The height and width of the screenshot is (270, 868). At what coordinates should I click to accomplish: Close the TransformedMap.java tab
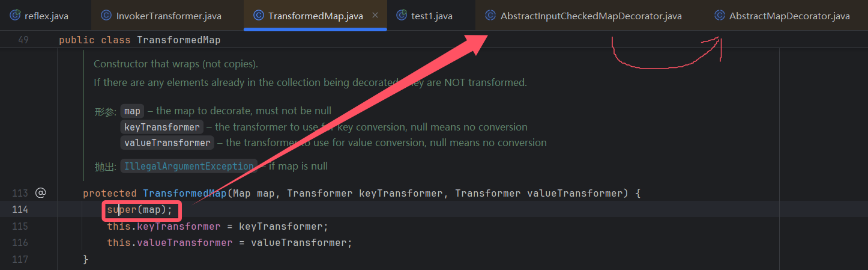375,15
